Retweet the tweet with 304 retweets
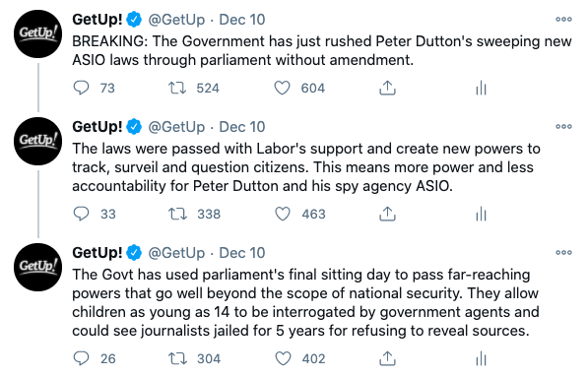The height and width of the screenshot is (377, 588). (x=177, y=358)
